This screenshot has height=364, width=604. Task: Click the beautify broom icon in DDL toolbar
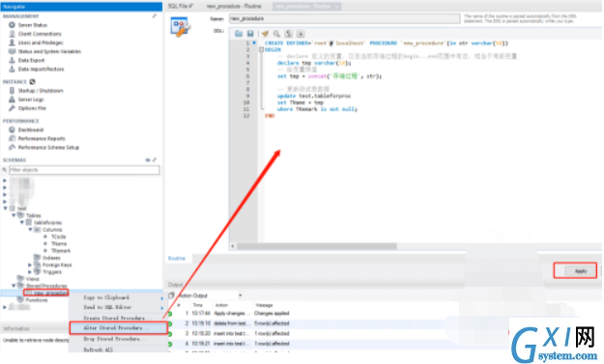click(x=265, y=34)
